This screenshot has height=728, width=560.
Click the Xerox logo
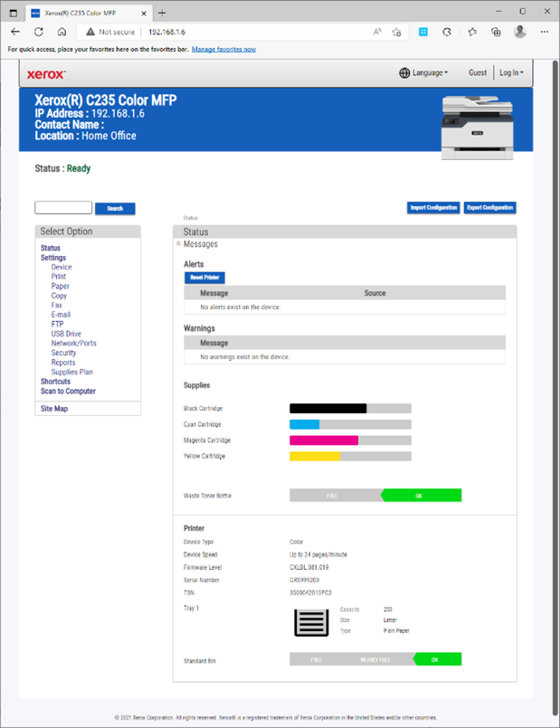pos(46,74)
